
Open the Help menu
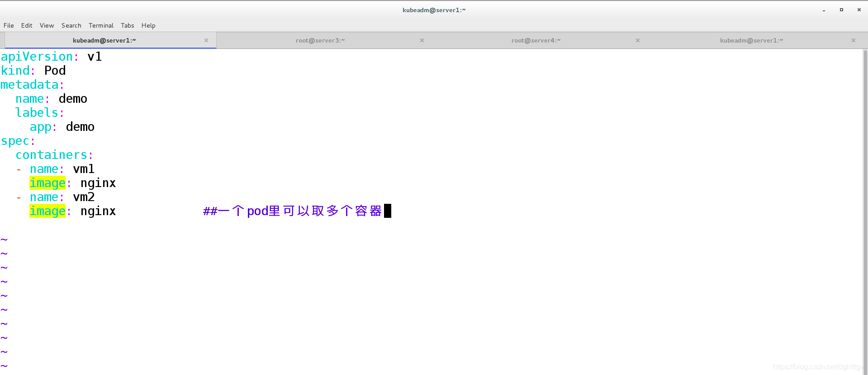point(148,25)
